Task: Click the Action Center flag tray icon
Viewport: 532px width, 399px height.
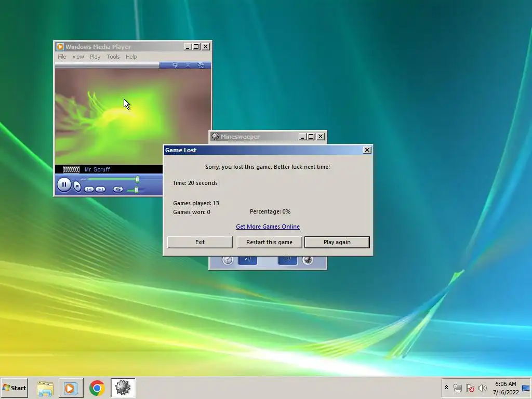Action: [x=470, y=388]
